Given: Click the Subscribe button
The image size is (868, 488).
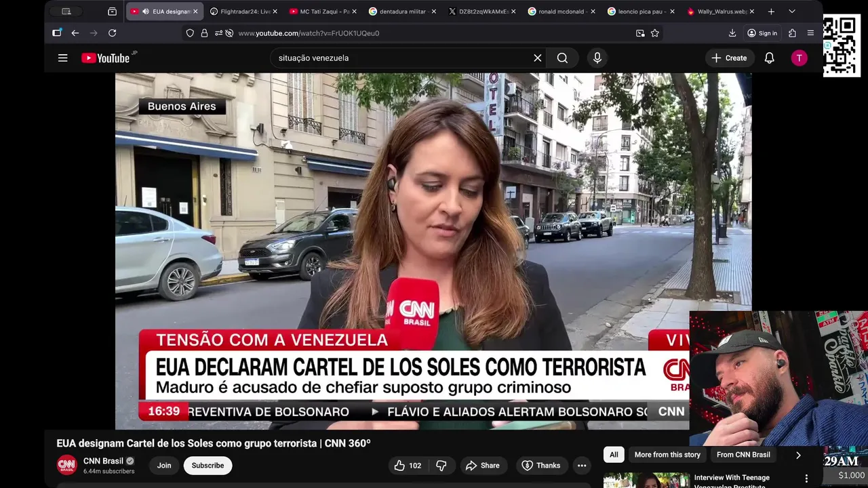Looking at the screenshot, I should 208,466.
